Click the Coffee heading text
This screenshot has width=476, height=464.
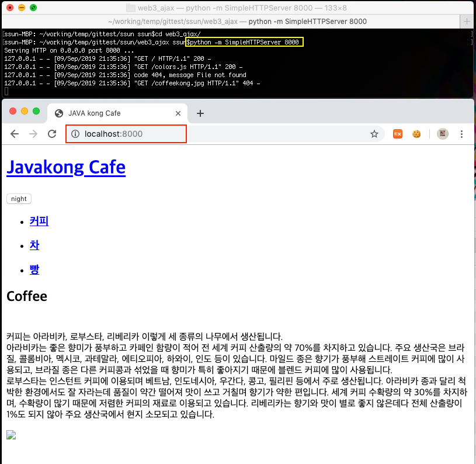[x=27, y=296]
